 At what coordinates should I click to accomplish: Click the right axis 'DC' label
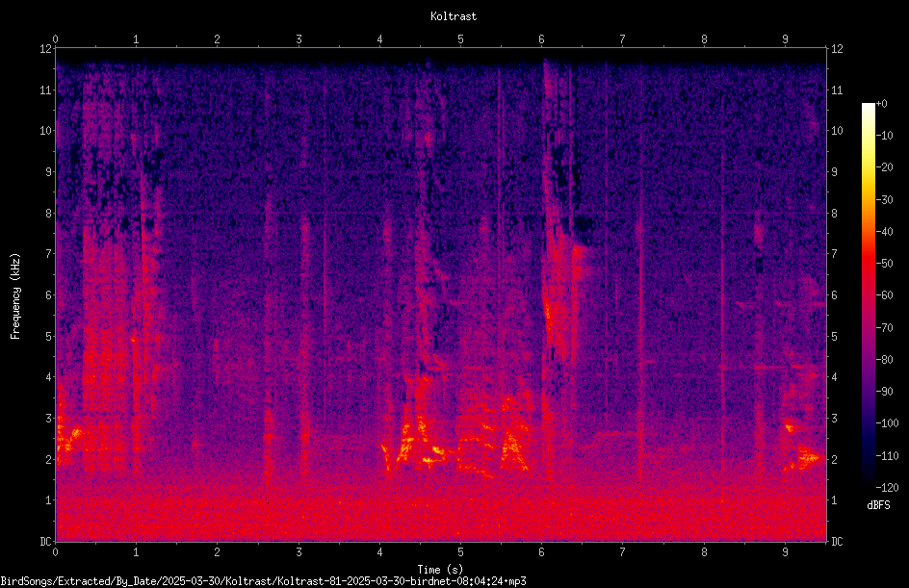837,542
